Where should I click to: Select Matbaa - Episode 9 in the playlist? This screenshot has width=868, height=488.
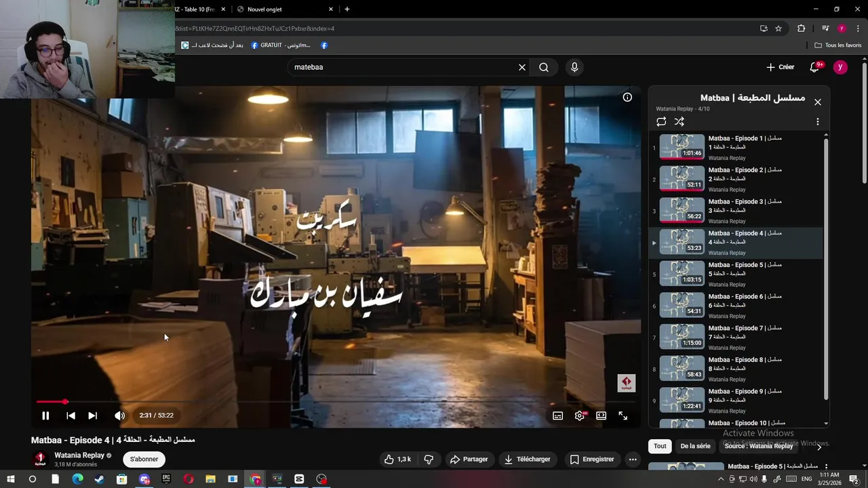(736, 401)
